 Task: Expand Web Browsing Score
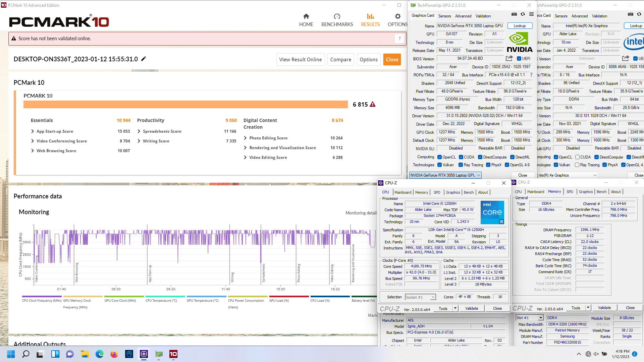tap(33, 151)
